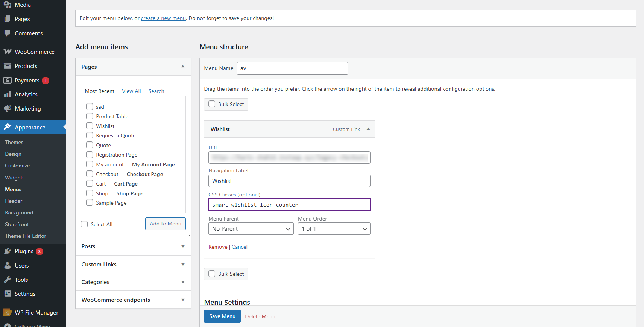644x327 pixels.
Task: Switch to the View All tab
Action: click(x=131, y=91)
